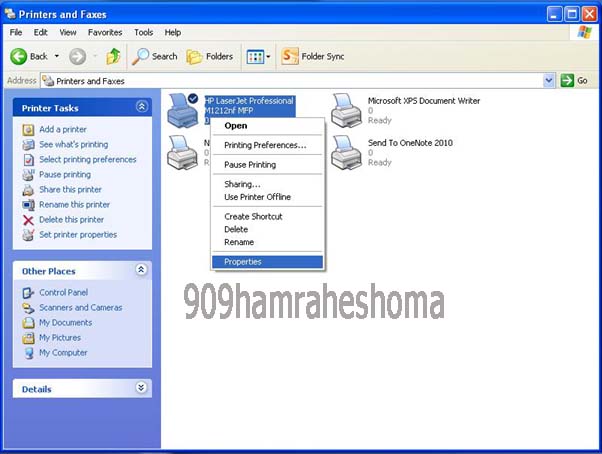Choose Pause Printing in context menu
Screen dimensions: 602x454
tap(267, 165)
